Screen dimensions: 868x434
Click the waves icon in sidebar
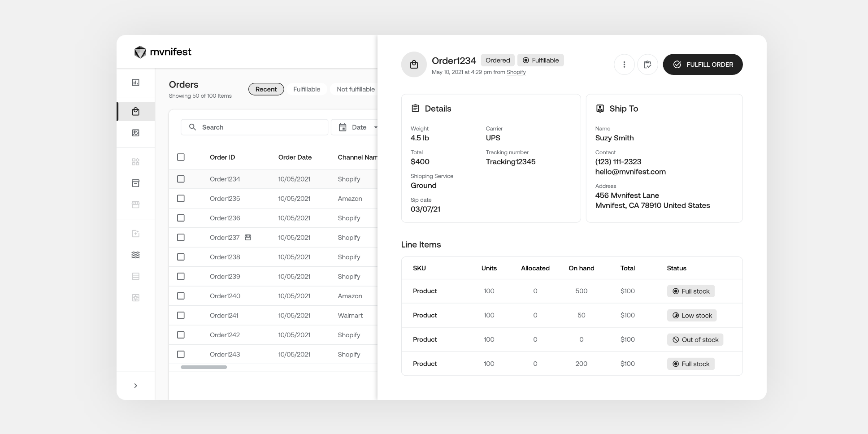pyautogui.click(x=135, y=255)
